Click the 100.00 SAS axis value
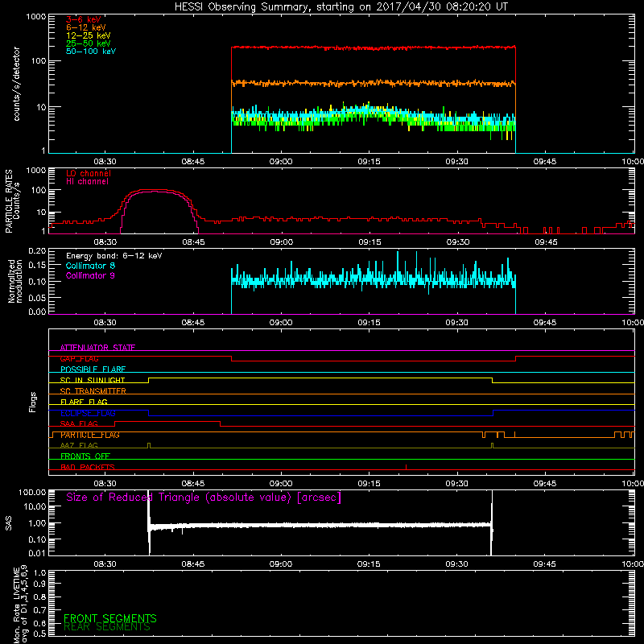644x644 pixels. pos(32,492)
